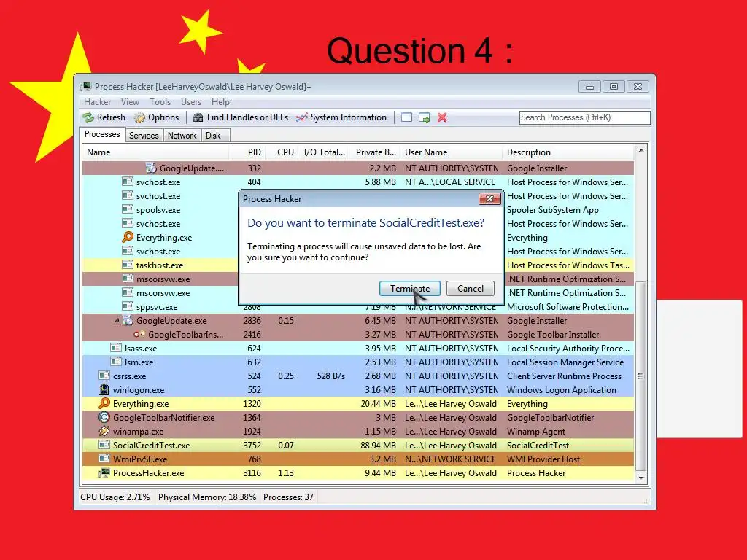This screenshot has width=747, height=560.
Task: Switch to the Network tab
Action: tap(182, 136)
